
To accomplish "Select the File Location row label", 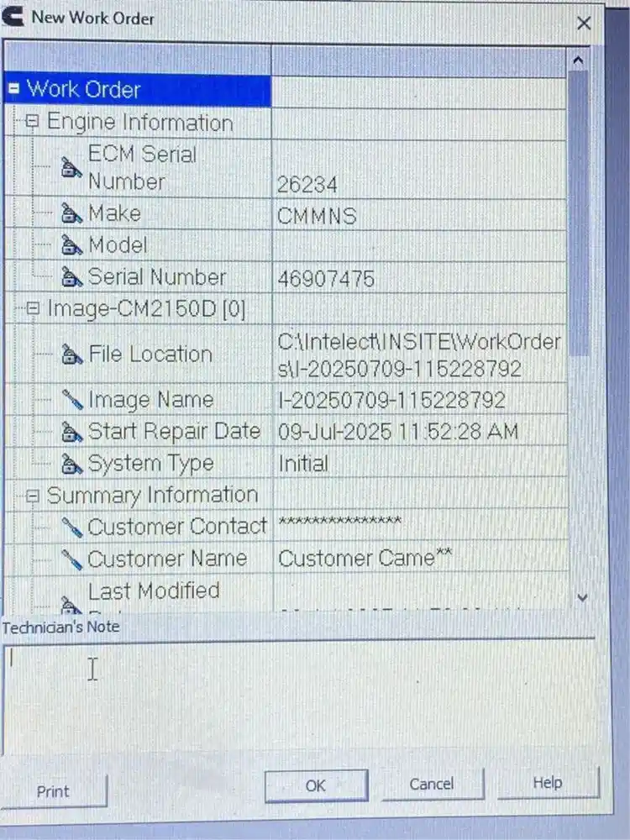I will (150, 354).
